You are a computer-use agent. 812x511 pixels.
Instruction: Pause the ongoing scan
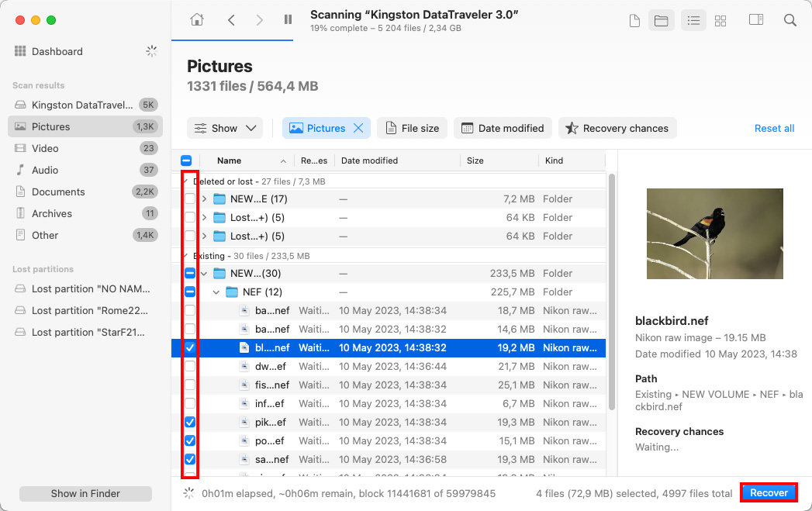tap(288, 20)
